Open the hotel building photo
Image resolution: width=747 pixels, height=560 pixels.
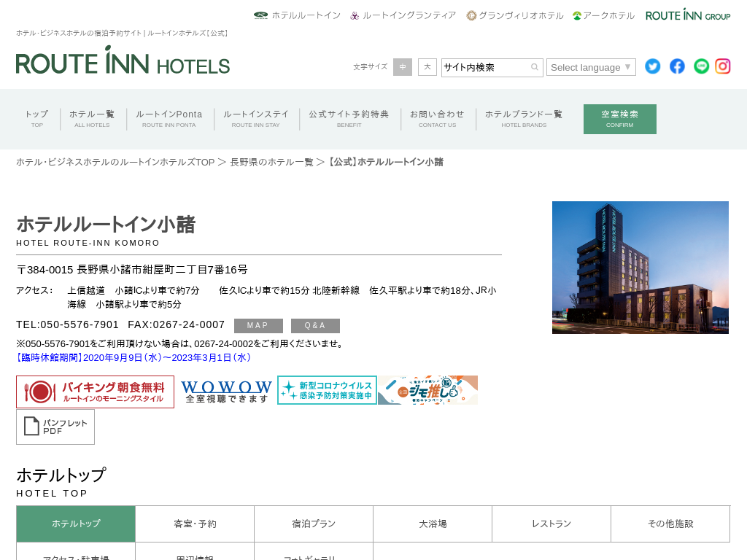(640, 267)
